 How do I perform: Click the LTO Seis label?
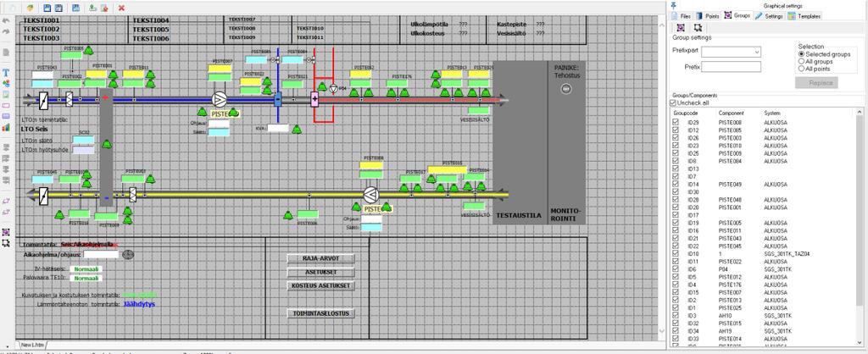pos(36,129)
